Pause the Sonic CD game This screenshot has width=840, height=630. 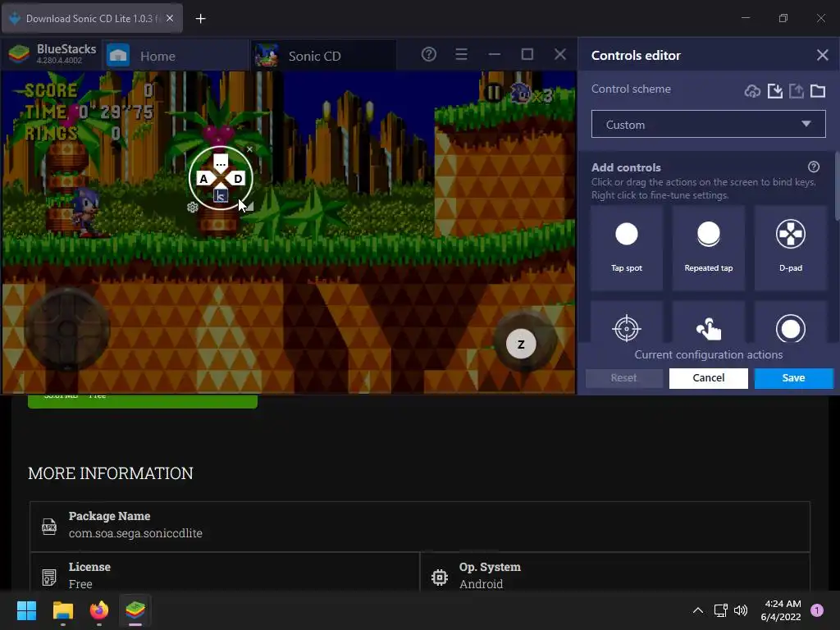493,94
